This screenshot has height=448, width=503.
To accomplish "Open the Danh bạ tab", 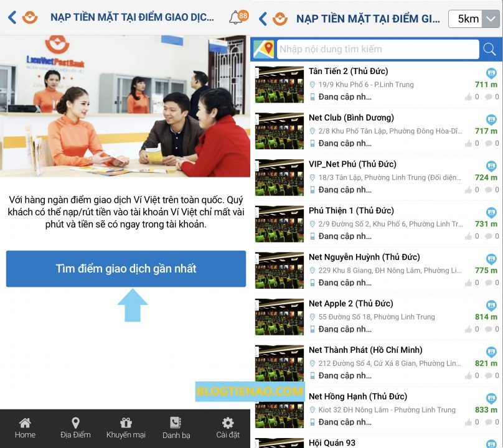I will (x=176, y=428).
